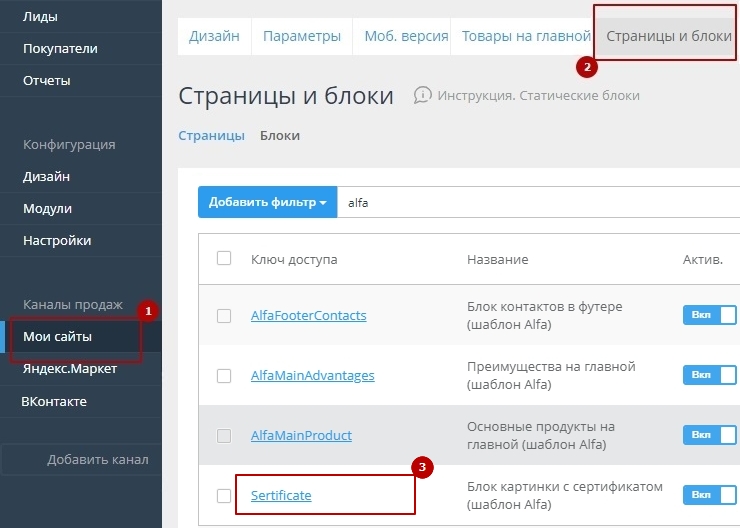The width and height of the screenshot is (740, 528).
Task: Open the Страницы и блоки tab
Action: point(668,36)
